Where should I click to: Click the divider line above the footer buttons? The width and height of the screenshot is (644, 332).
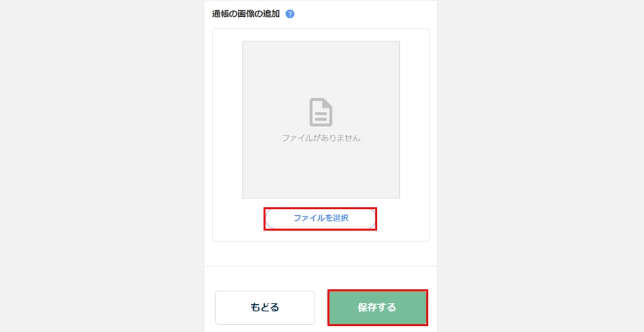[x=321, y=266]
